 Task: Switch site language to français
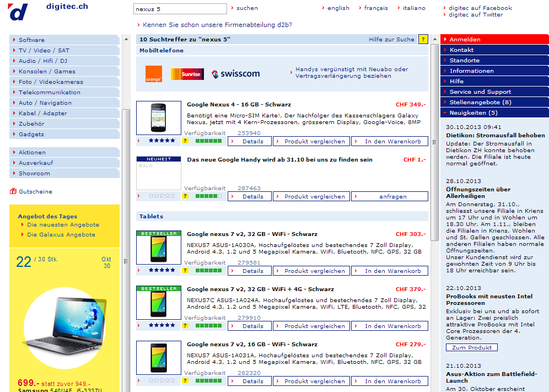[x=376, y=8]
